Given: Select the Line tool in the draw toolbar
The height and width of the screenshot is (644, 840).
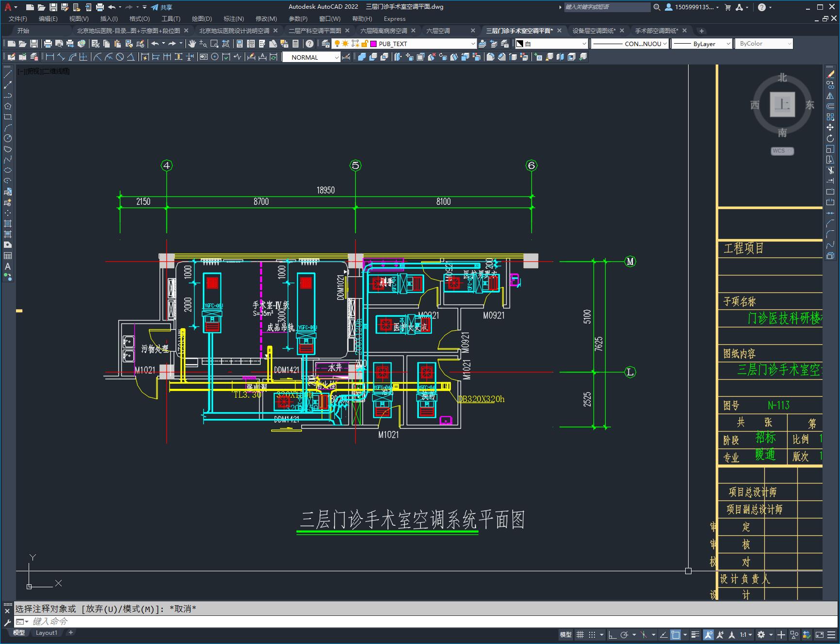Looking at the screenshot, I should click(8, 74).
